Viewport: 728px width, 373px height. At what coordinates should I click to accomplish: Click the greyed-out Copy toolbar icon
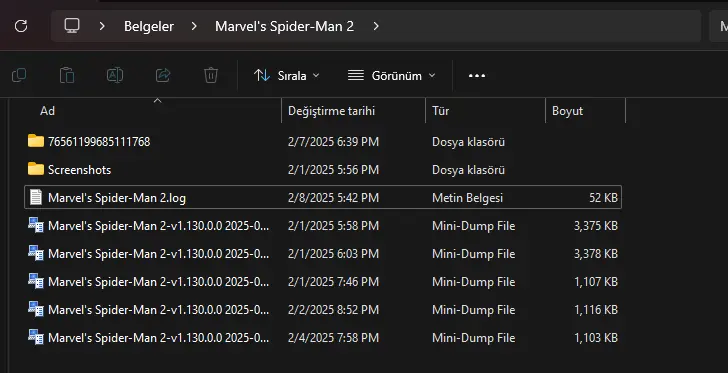tap(19, 75)
